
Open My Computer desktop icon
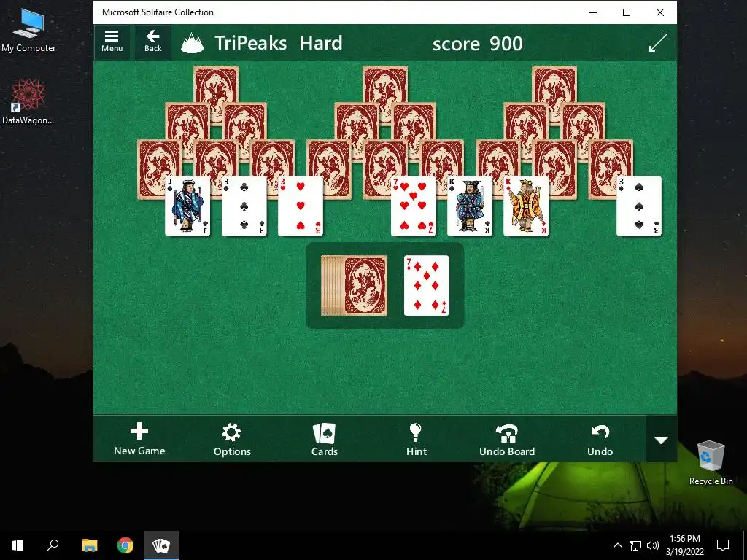[28, 30]
